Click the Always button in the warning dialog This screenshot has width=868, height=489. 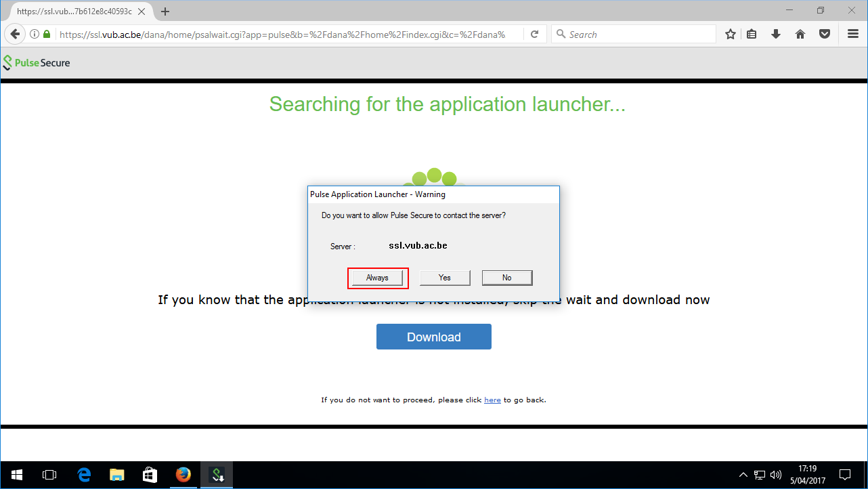point(378,278)
